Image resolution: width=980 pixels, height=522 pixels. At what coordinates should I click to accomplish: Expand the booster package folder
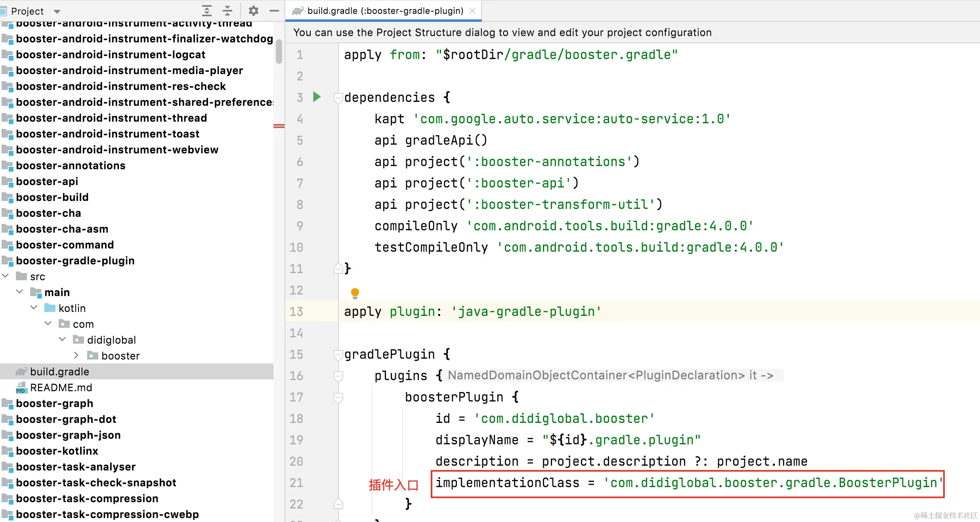(76, 355)
